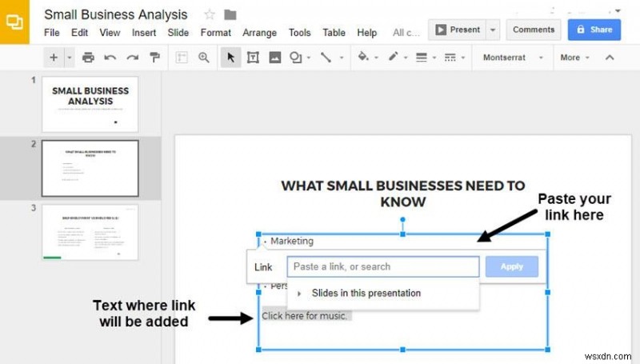The image size is (640, 364).
Task: Click the Zoom to fit icon
Action: [x=182, y=58]
